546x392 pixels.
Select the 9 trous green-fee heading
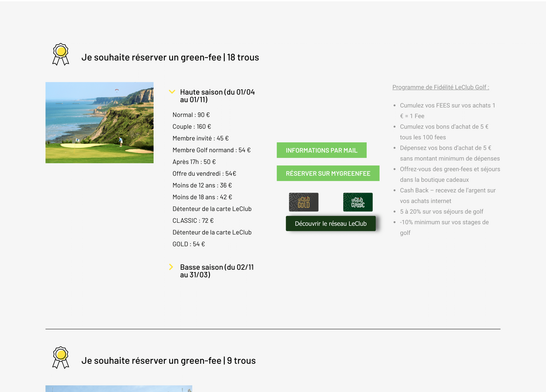(x=168, y=360)
